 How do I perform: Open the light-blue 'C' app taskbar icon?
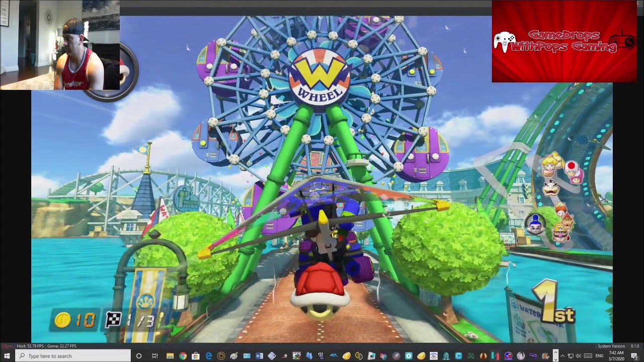click(458, 356)
